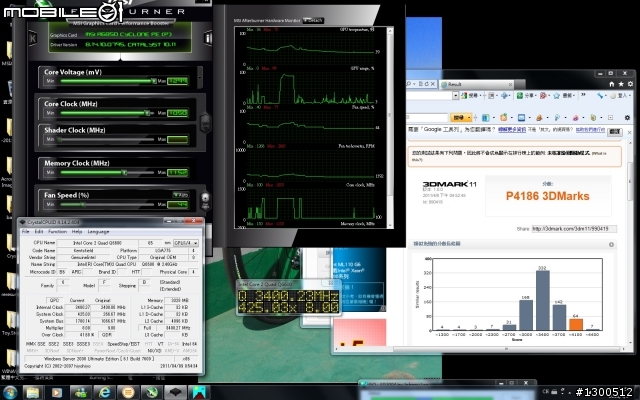Click the second link in notification bar
640x400 pixels.
pos(590,130)
